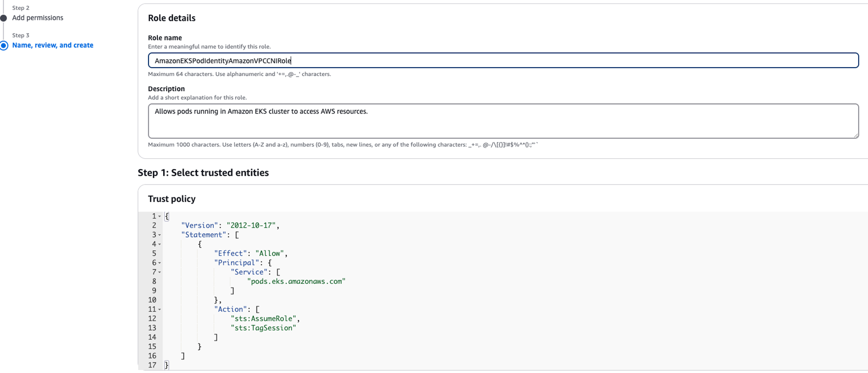Collapse the Principal fold arrow on line 6
Image resolution: width=868 pixels, height=373 pixels.
point(159,263)
